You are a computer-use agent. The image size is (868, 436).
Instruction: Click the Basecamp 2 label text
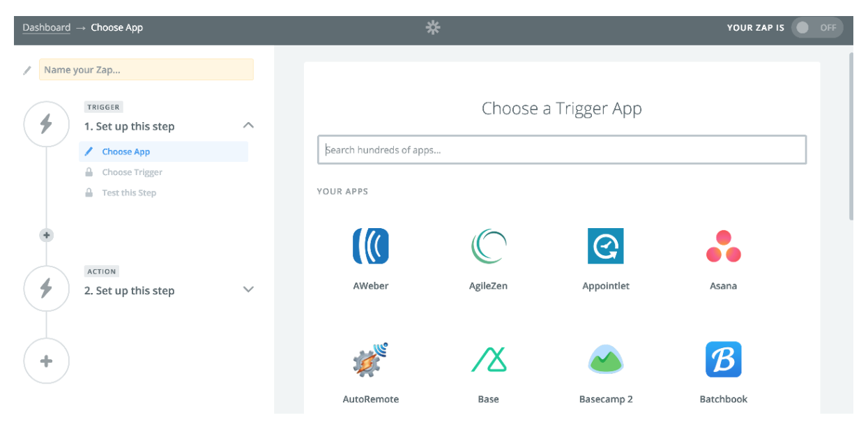click(606, 399)
